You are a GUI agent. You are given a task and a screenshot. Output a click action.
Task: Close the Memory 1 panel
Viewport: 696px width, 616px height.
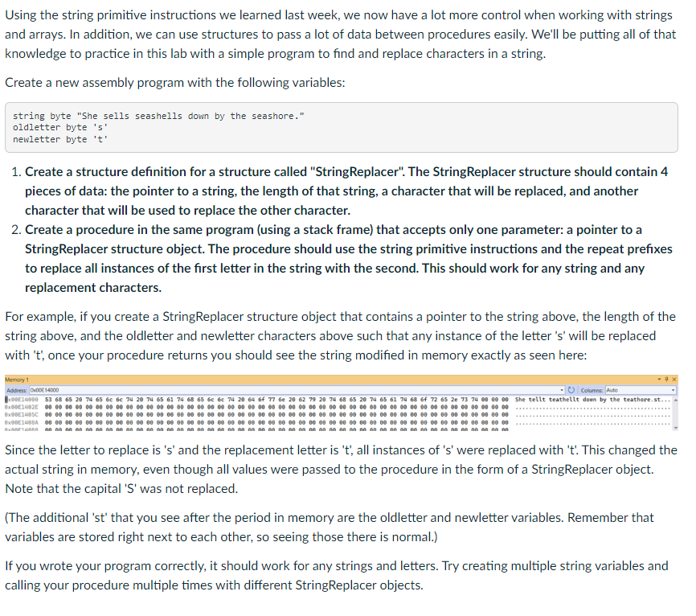[674, 380]
